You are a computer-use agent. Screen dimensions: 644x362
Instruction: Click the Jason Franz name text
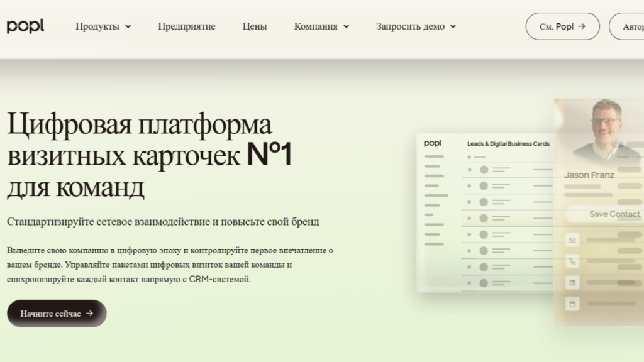click(x=589, y=175)
